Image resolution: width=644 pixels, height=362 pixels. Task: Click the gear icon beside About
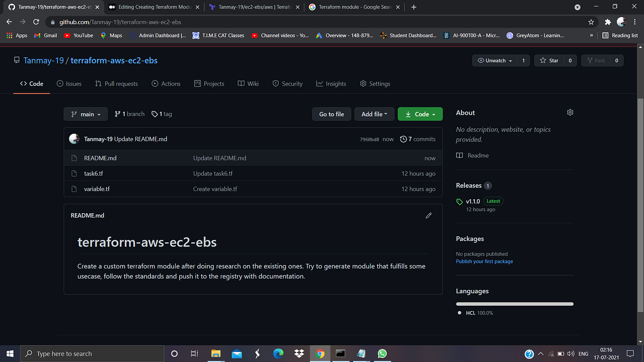[570, 113]
